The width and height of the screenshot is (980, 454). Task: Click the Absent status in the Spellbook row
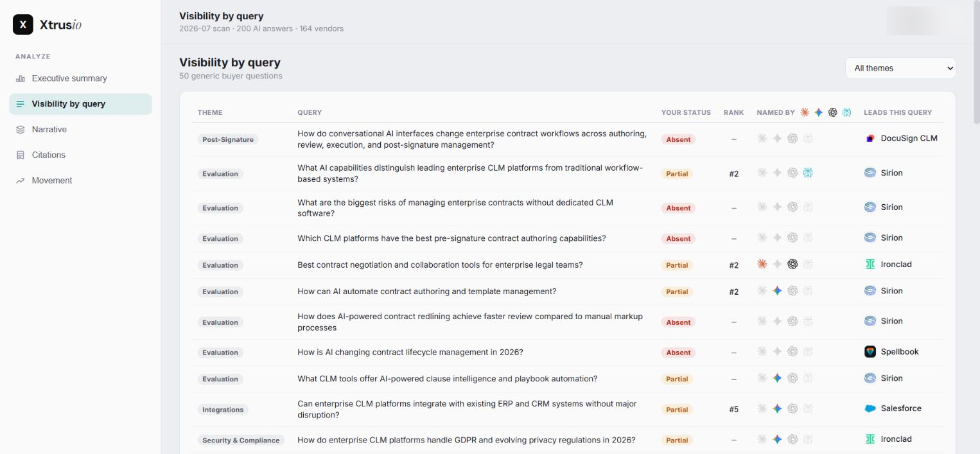[678, 353]
